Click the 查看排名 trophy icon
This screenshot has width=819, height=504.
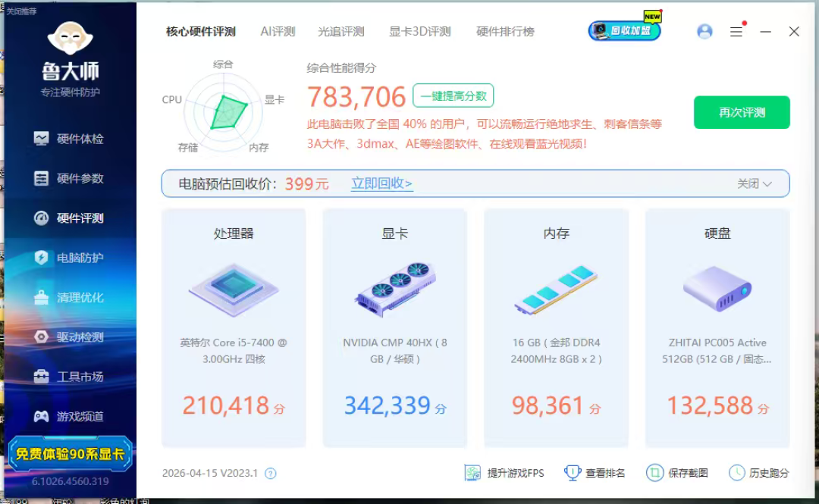573,473
